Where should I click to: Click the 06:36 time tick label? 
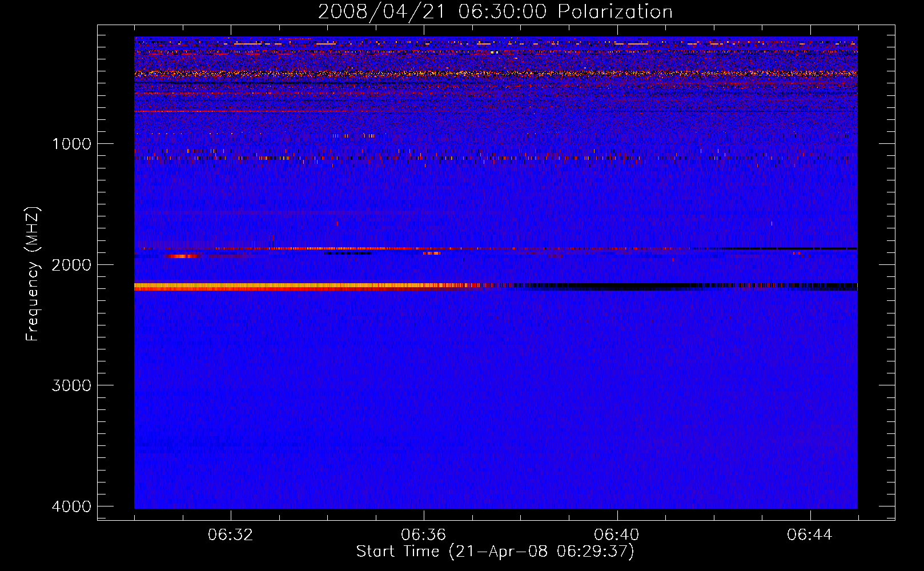point(424,535)
